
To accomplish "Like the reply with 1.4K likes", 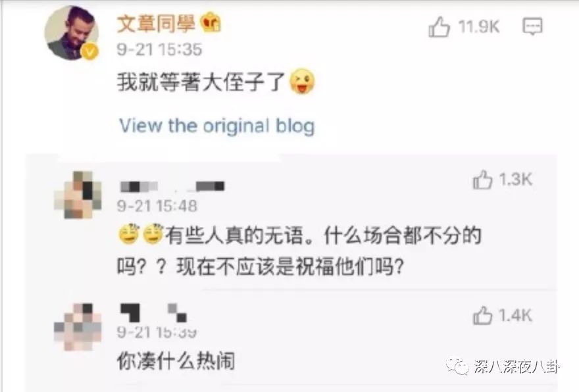I will click(x=482, y=316).
